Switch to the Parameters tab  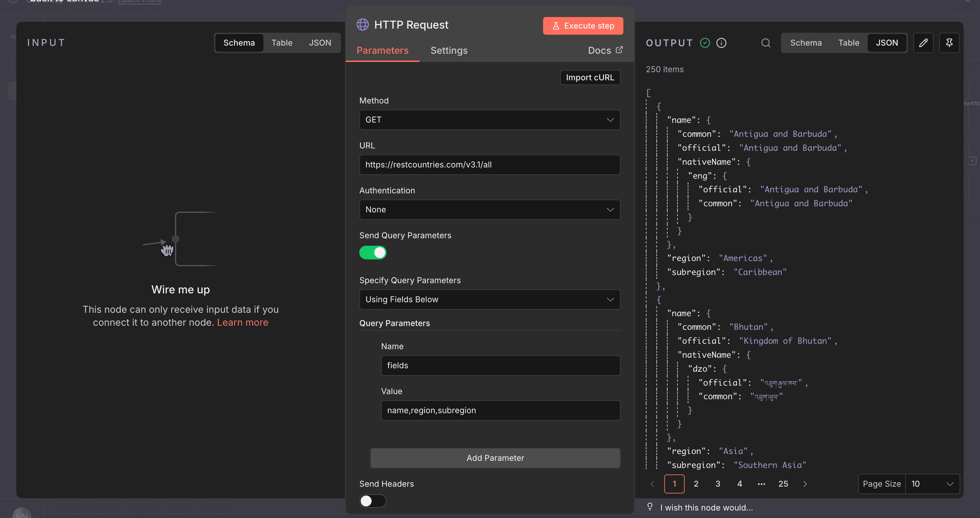(x=382, y=50)
